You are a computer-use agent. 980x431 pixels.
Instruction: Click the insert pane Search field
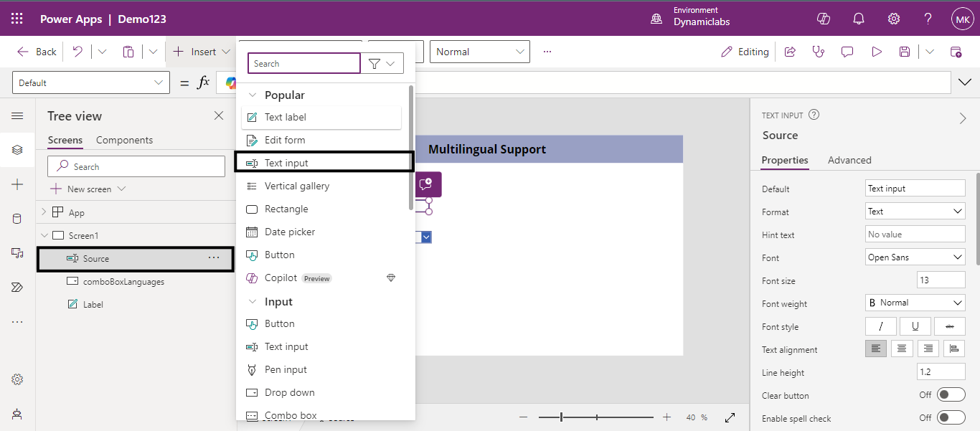303,64
